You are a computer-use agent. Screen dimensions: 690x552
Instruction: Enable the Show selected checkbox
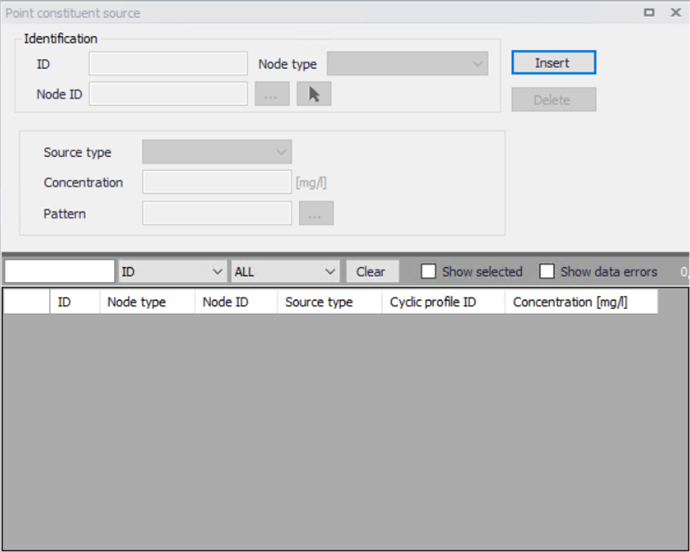(428, 271)
